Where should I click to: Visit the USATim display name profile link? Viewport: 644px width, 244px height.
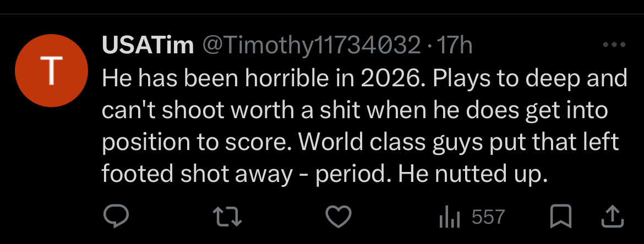click(148, 46)
